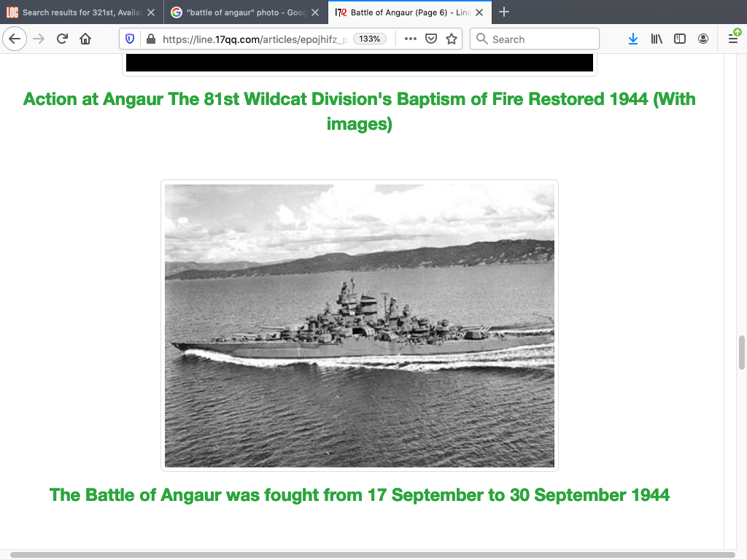The height and width of the screenshot is (560, 747).
Task: Open the Firefox home page
Action: (85, 39)
